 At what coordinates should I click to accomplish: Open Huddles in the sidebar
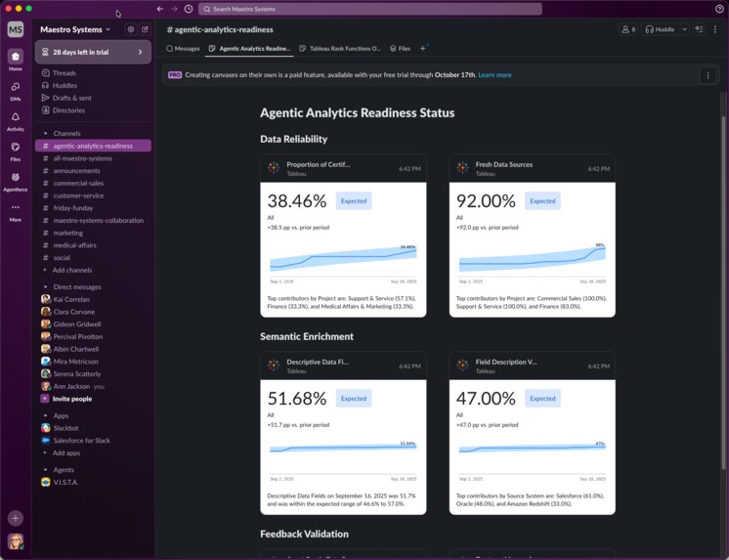tap(93, 86)
